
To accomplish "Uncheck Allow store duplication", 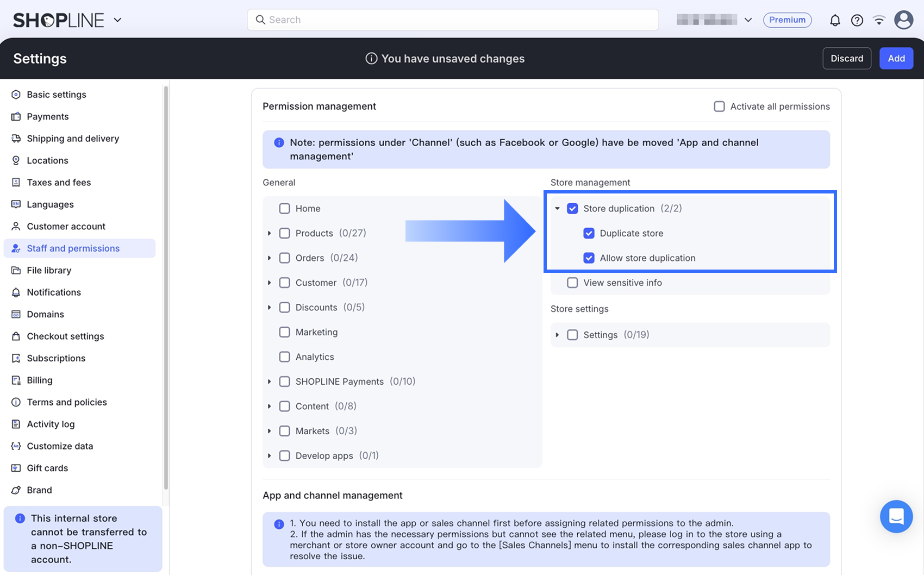I will click(589, 258).
